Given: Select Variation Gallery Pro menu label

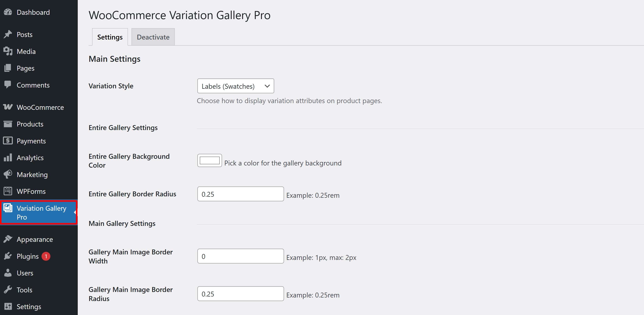Looking at the screenshot, I should 42,212.
